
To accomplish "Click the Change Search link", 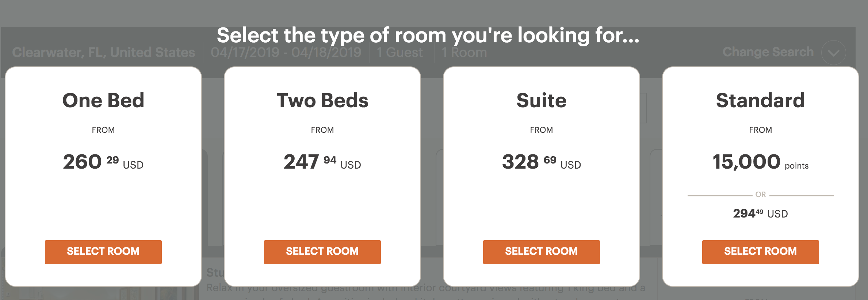I will [768, 52].
